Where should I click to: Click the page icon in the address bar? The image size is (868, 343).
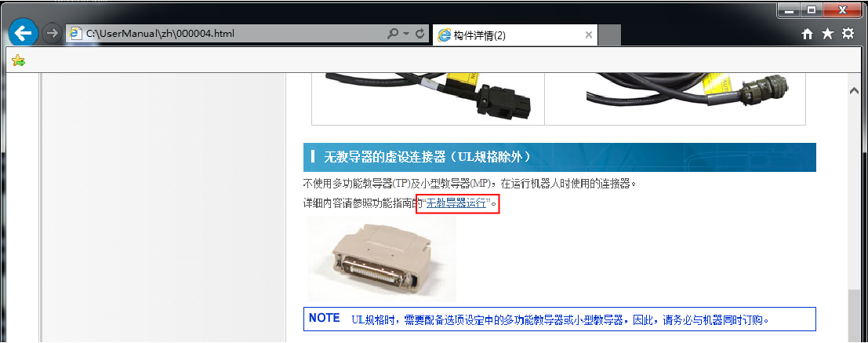pos(74,34)
